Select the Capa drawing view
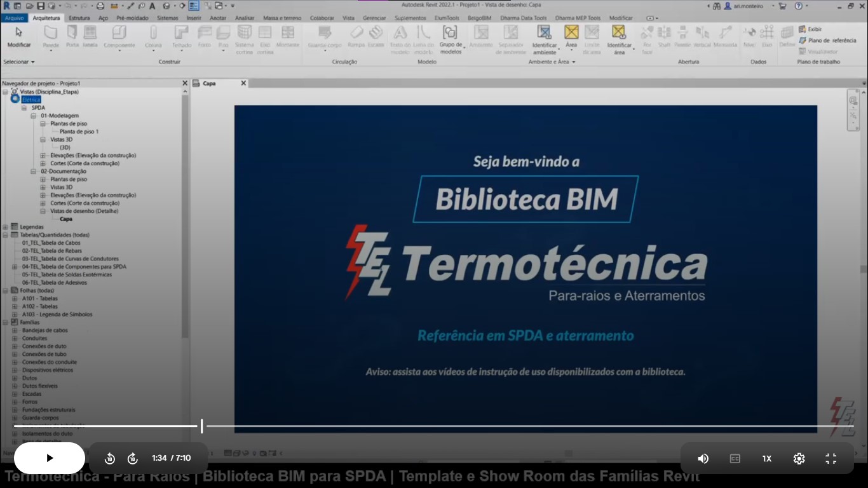Image resolution: width=868 pixels, height=488 pixels. 66,219
